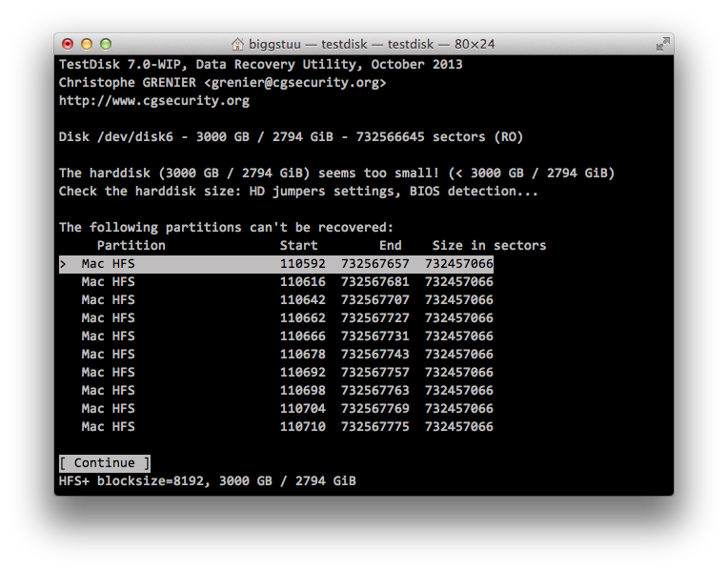Click the Start column header
The image size is (728, 571).
[298, 245]
